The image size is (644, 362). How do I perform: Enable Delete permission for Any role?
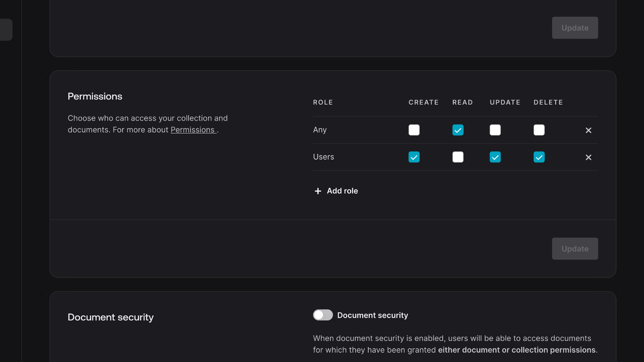pos(539,130)
